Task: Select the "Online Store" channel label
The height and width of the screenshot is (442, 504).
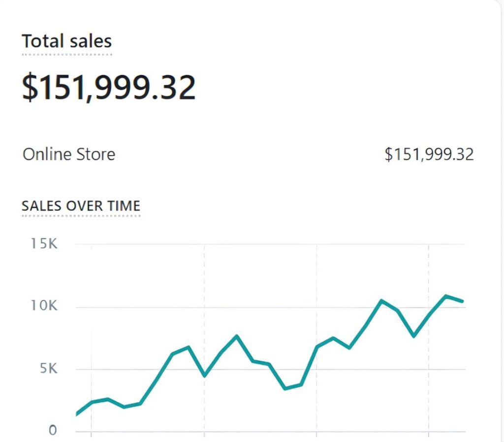Action: [x=69, y=155]
